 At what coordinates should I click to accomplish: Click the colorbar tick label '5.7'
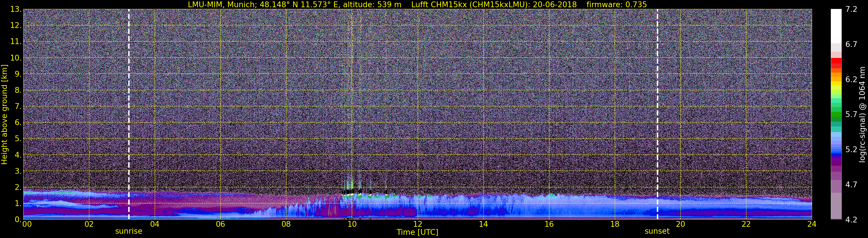coord(851,115)
